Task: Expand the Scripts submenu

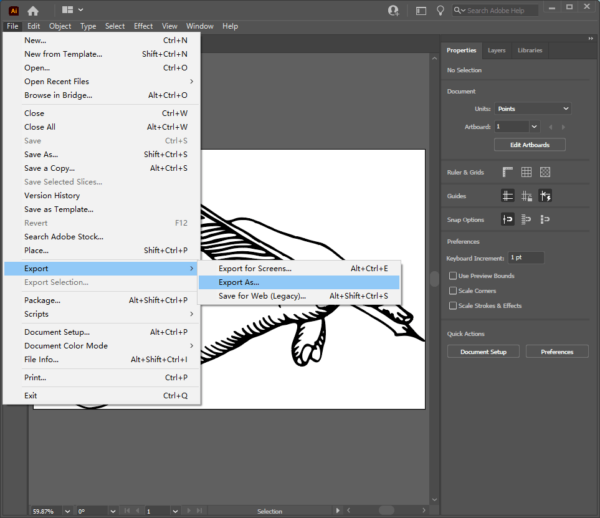Action: pyautogui.click(x=102, y=314)
